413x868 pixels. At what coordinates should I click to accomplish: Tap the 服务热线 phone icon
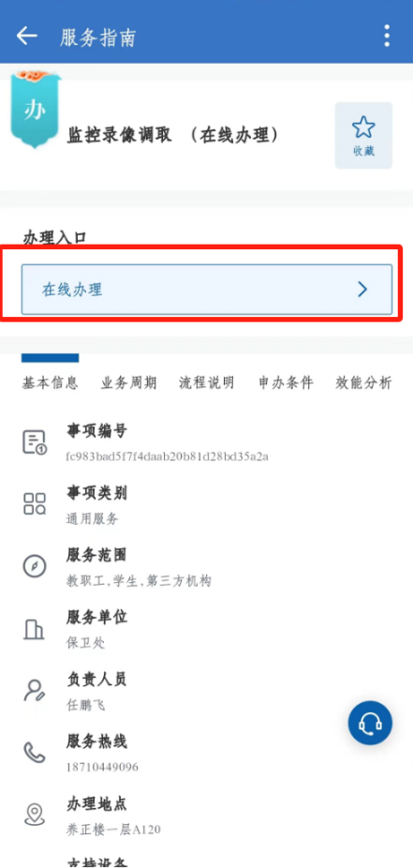35,752
